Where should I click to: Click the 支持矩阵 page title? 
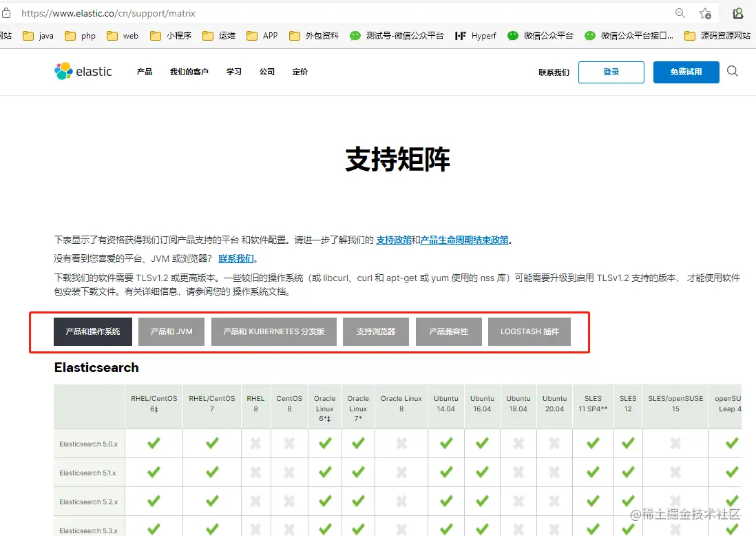tap(398, 159)
